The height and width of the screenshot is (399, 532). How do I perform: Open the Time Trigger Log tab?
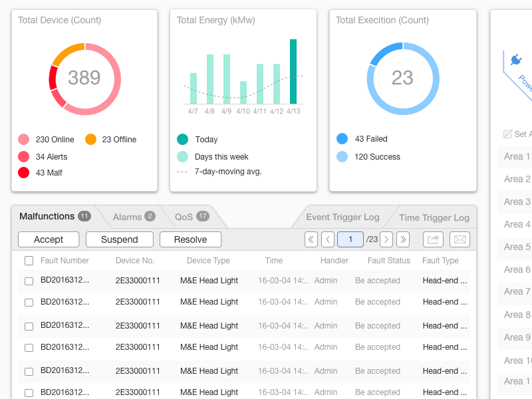coord(434,217)
